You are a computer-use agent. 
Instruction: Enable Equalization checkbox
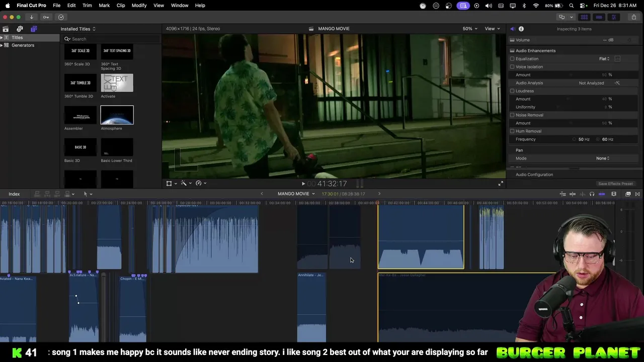coord(512,59)
